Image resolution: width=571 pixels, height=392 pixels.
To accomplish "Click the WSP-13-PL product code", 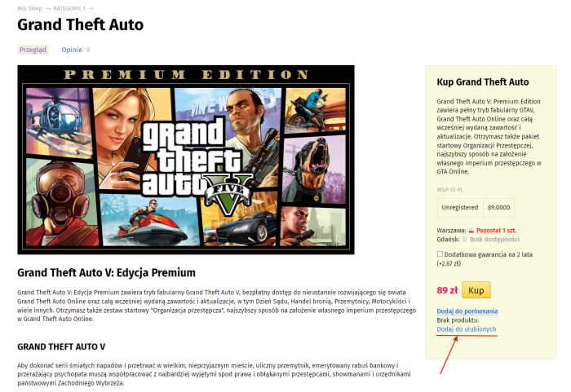I will click(449, 190).
